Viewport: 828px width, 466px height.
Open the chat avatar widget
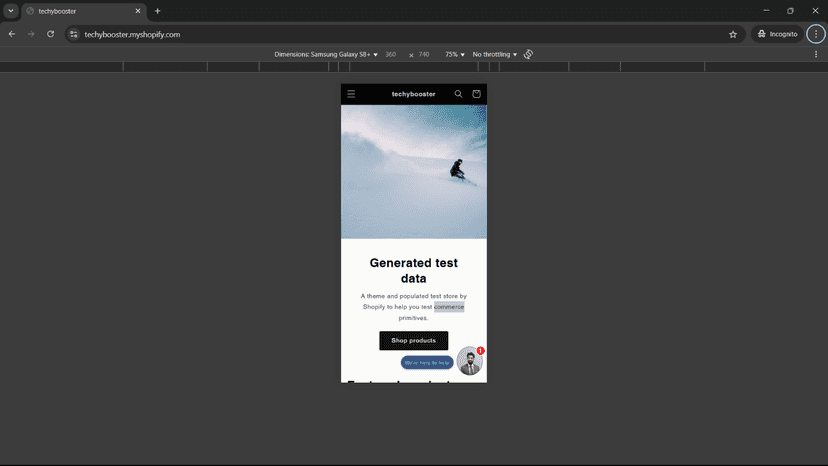(x=469, y=361)
